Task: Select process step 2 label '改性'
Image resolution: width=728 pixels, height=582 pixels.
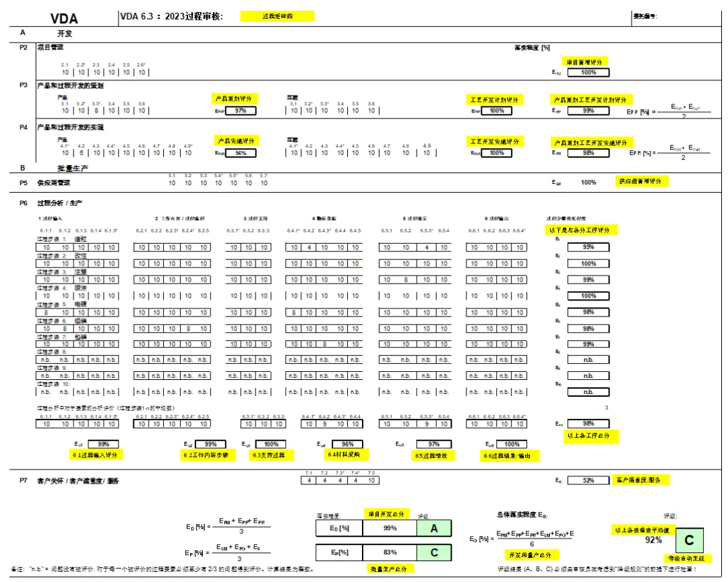Action: 81,256
